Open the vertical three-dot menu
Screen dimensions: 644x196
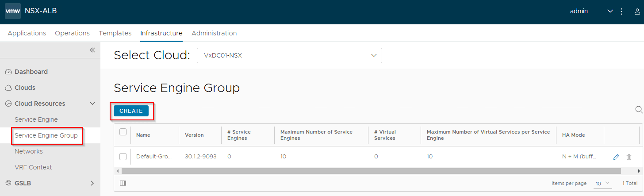621,12
